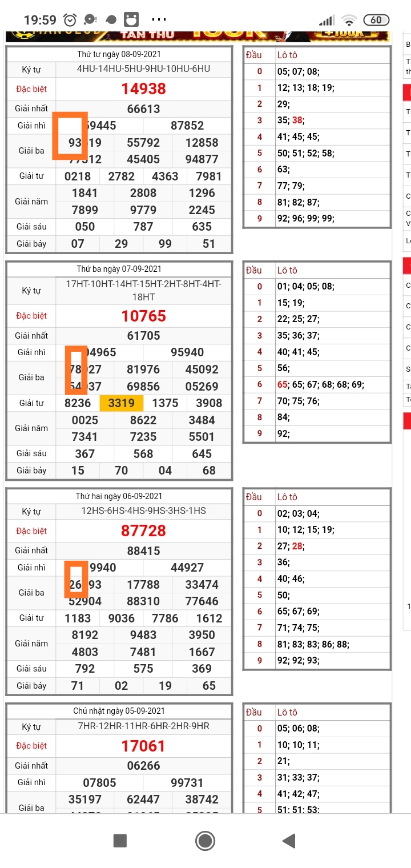Click the Lô tô header beside 08-09-2021 table
The height and width of the screenshot is (868, 411).
point(287,55)
